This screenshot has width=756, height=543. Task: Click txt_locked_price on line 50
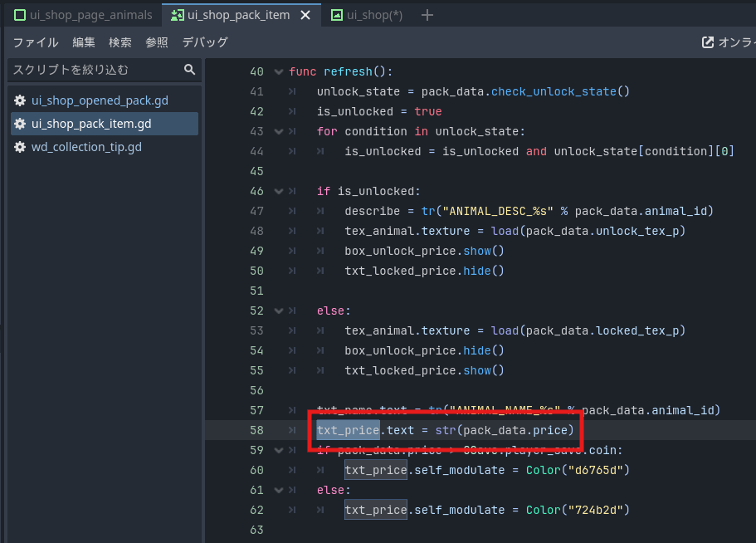pos(400,271)
